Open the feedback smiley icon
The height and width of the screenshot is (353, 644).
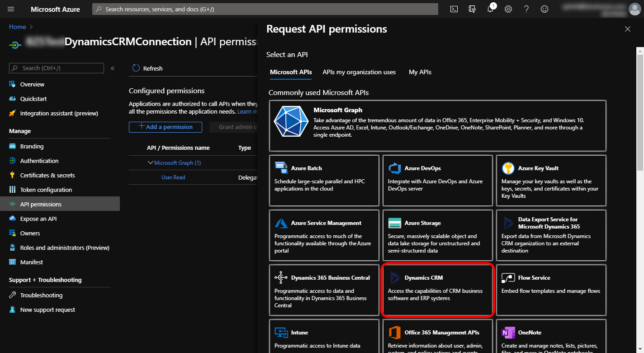point(545,9)
